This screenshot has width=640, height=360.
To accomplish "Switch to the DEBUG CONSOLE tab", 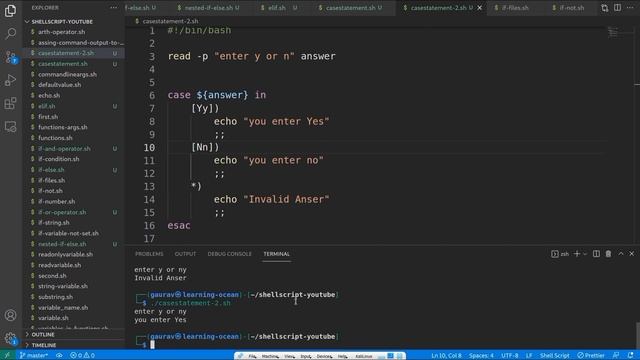I will click(229, 254).
